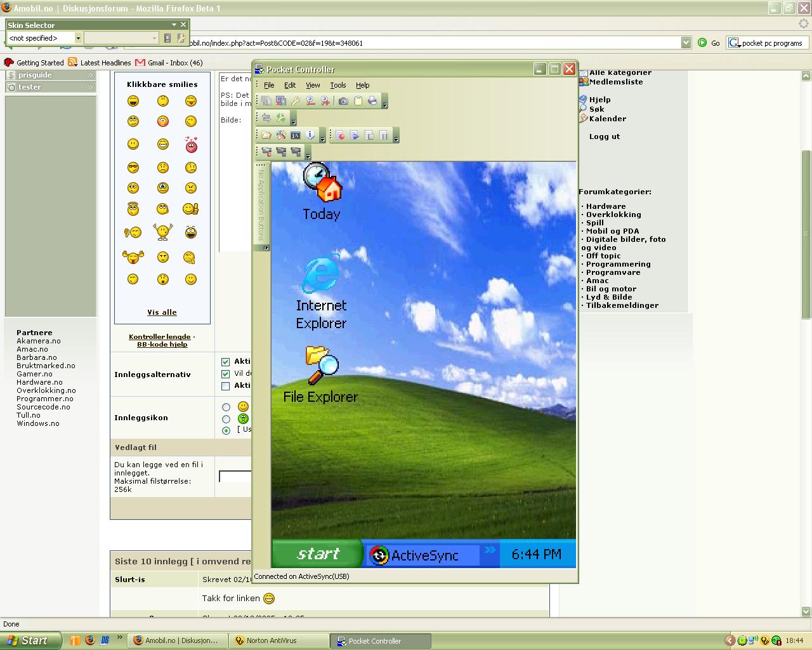Expand the video toolbar options arrow
Viewport: 812px width, 650px height.
pyautogui.click(x=308, y=152)
